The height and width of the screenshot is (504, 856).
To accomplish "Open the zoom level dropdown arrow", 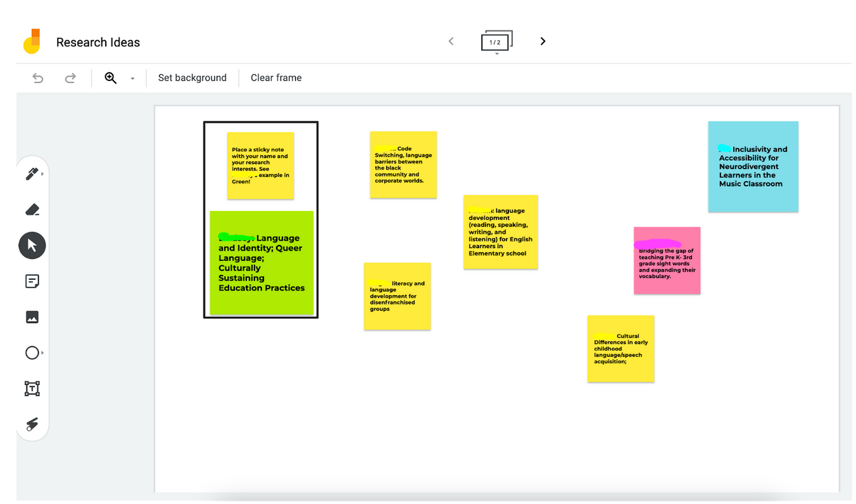I will (132, 79).
